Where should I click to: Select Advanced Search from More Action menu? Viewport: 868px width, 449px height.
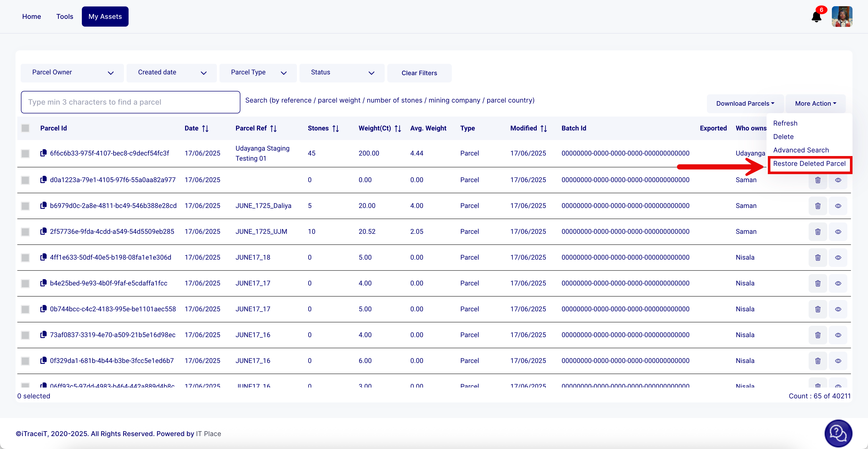(801, 150)
